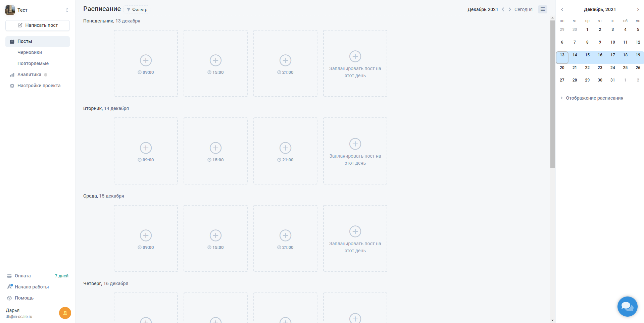Add post at 21:00 on Tuesday 14 December
The width and height of the screenshot is (644, 323).
click(x=285, y=151)
